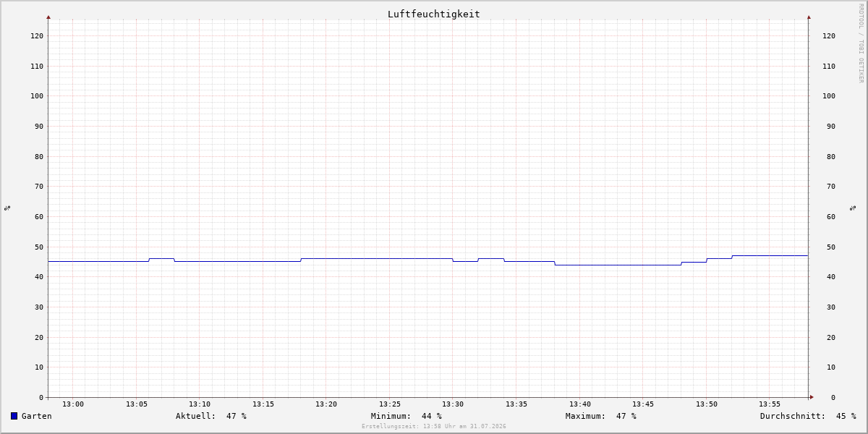
Task: Click the Minimum: 44 % value
Action: 406,416
